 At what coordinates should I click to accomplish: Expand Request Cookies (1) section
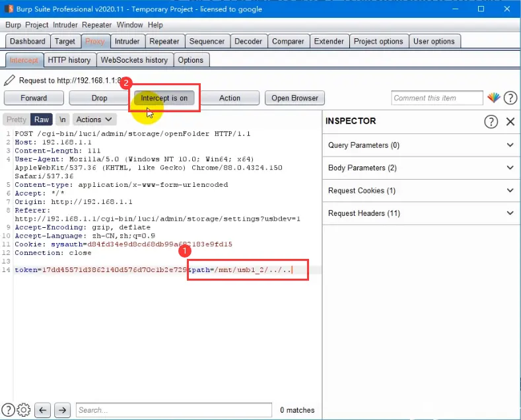click(421, 190)
